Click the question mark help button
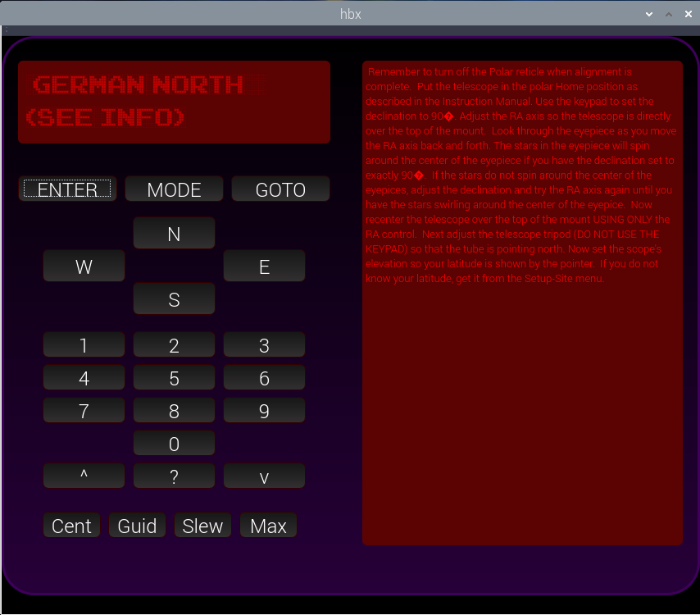 [x=174, y=476]
